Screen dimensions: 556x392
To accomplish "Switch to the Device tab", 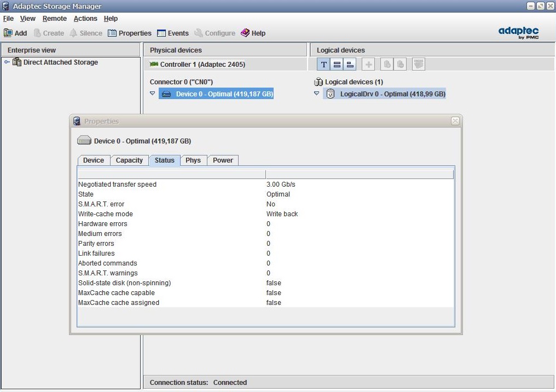I will (94, 160).
